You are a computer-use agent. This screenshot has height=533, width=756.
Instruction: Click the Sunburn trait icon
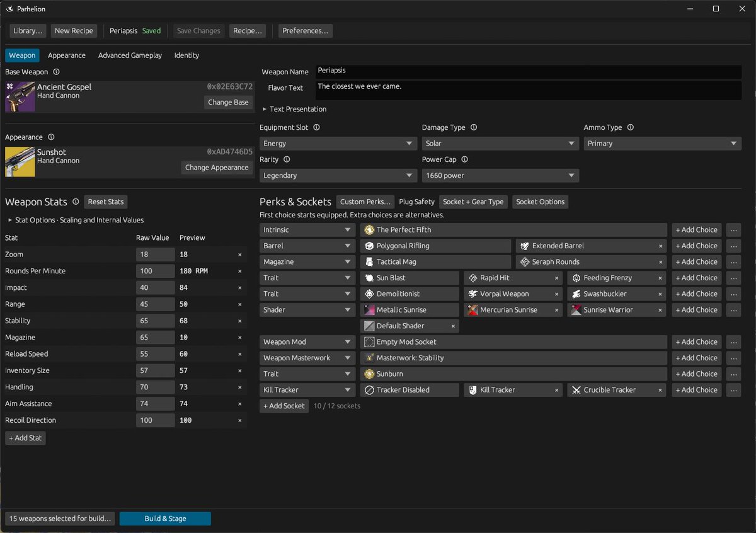369,374
